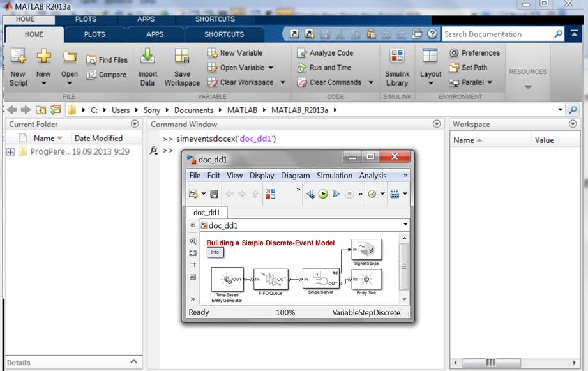Image resolution: width=588 pixels, height=371 pixels.
Task: Open the address bar history dropdown
Action: tap(561, 110)
